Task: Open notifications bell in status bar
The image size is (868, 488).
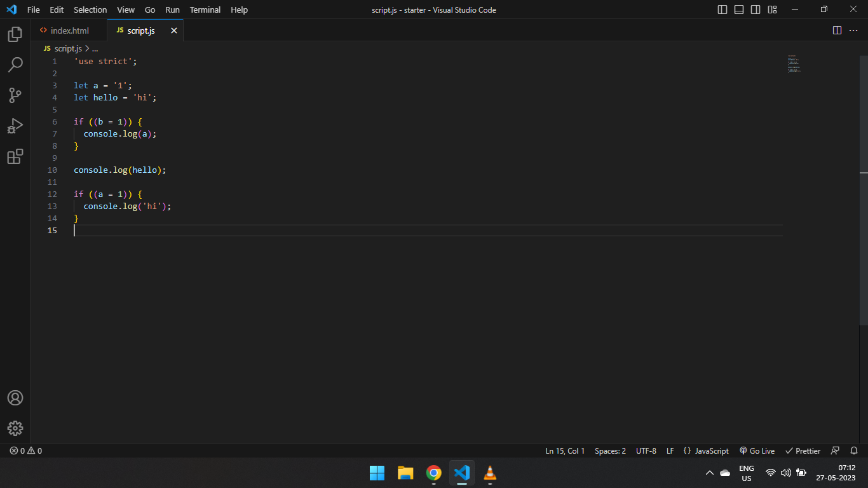Action: point(854,451)
